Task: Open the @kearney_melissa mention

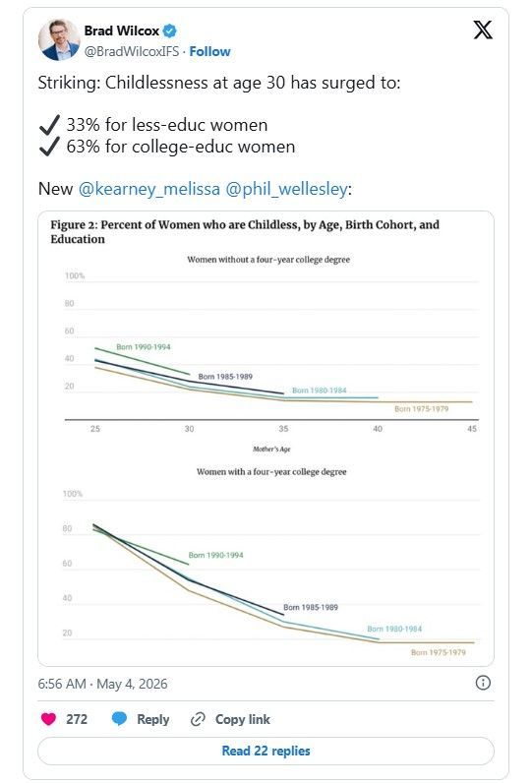Action: point(149,189)
